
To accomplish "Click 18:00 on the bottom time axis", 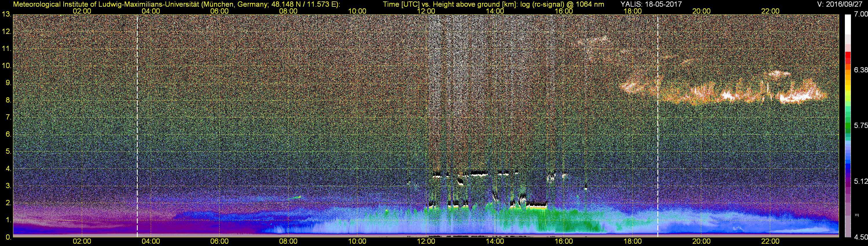I will [x=632, y=242].
